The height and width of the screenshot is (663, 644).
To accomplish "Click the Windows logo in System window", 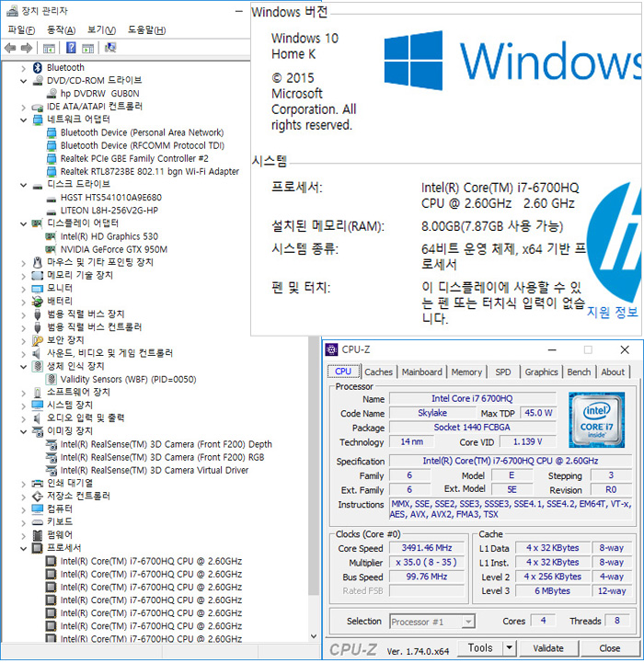I will coord(413,61).
